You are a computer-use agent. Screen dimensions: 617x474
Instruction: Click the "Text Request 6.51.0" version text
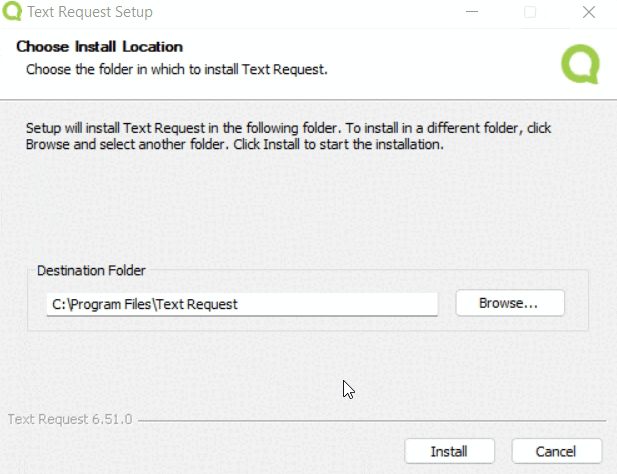coord(70,419)
